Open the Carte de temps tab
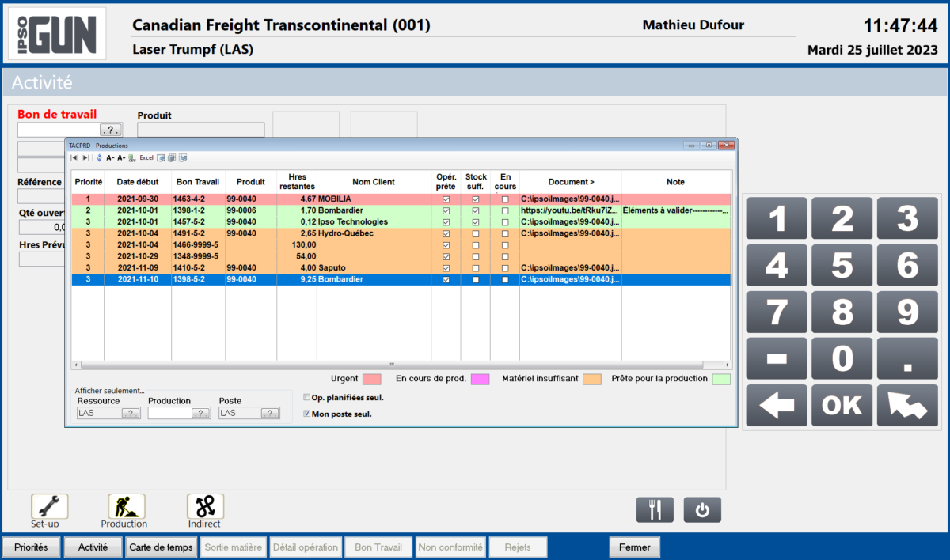The height and width of the screenshot is (560, 950). [161, 547]
